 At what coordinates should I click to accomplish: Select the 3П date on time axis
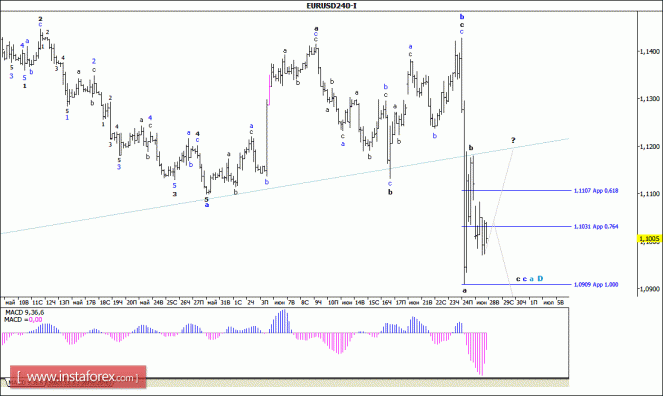pyautogui.click(x=264, y=302)
